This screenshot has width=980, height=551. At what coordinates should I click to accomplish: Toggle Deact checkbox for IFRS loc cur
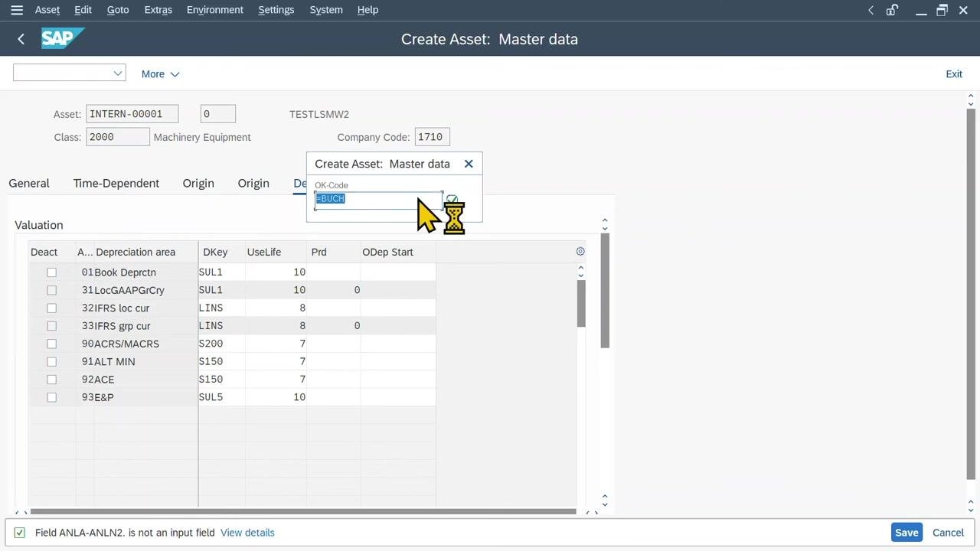51,308
